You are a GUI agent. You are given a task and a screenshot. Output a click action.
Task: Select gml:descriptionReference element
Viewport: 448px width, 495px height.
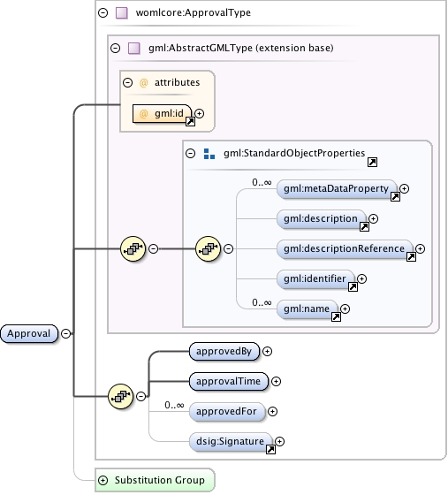click(345, 249)
